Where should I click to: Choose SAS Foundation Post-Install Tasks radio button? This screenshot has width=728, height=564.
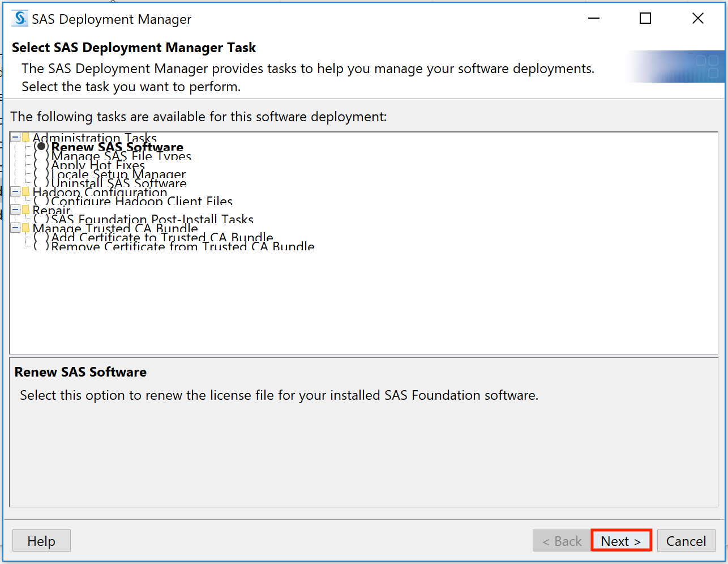pos(41,219)
